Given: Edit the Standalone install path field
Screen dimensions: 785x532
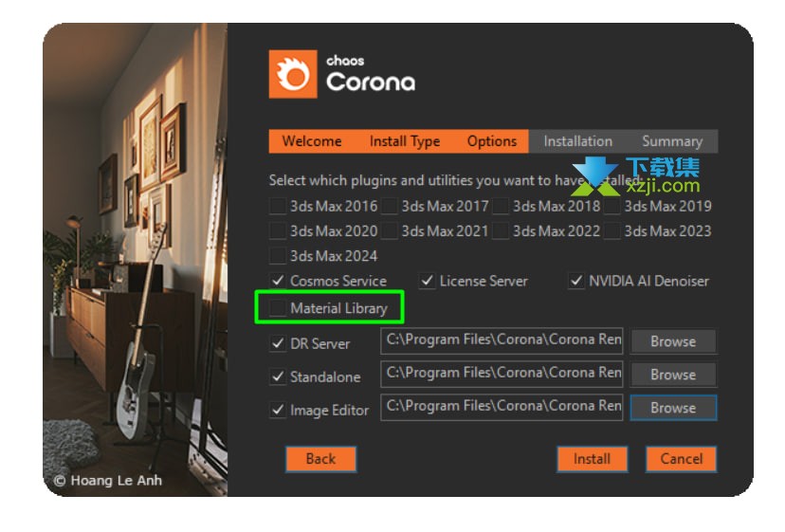Looking at the screenshot, I should tap(502, 374).
